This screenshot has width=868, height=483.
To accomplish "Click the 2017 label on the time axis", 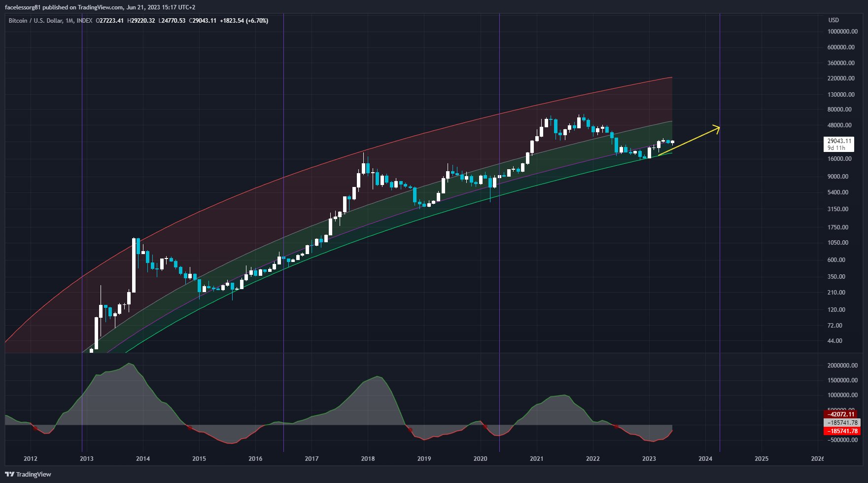I will [312, 459].
